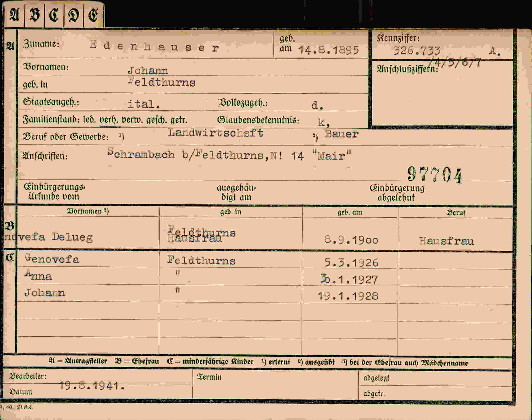
Task: Click the 'led.' marital status option
Action: [89, 120]
